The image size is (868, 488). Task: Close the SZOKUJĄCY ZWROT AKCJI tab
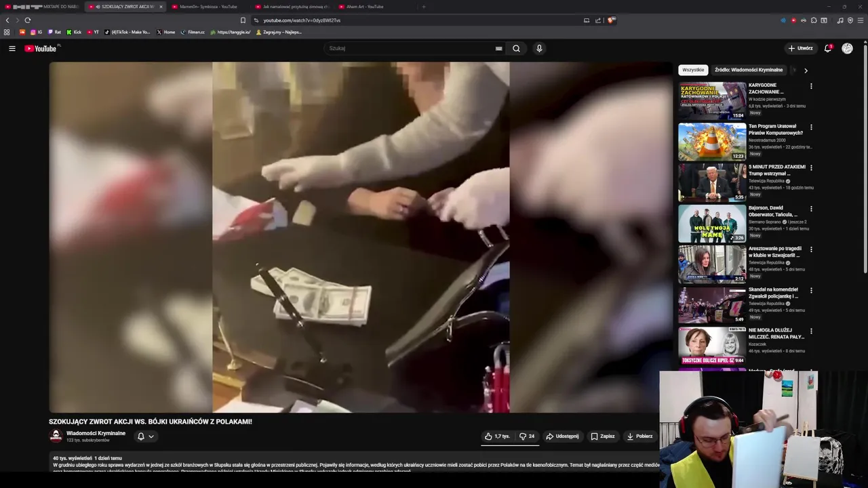(161, 7)
